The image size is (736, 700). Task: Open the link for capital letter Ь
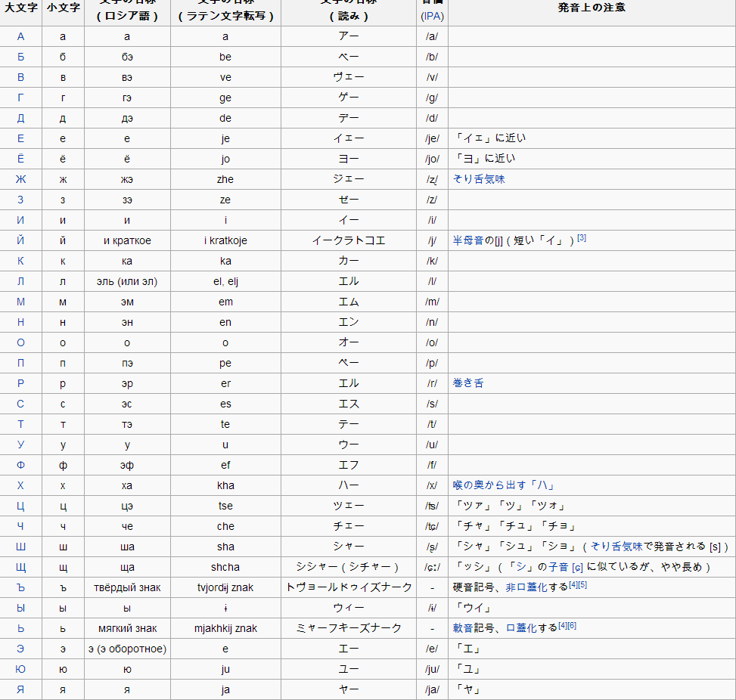click(20, 628)
